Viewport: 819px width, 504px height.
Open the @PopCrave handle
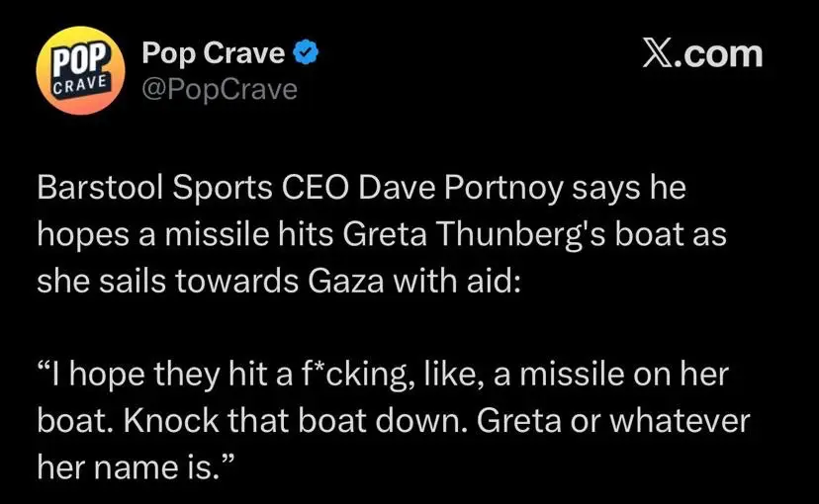220,89
